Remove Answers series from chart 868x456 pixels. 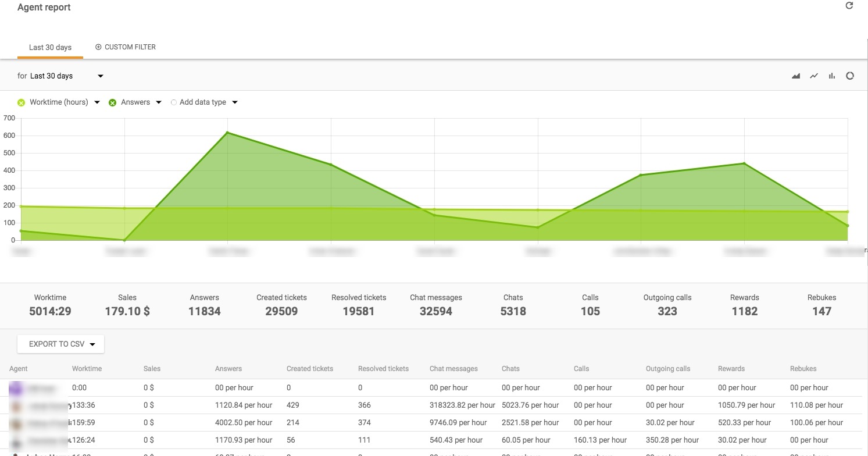113,102
